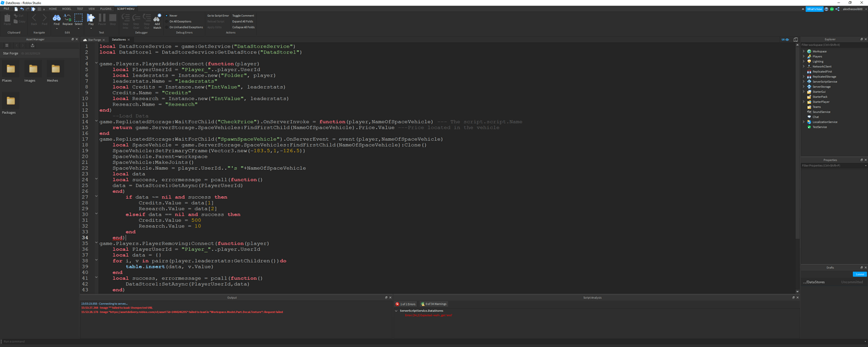Select Workspace in the Explorer

819,52
